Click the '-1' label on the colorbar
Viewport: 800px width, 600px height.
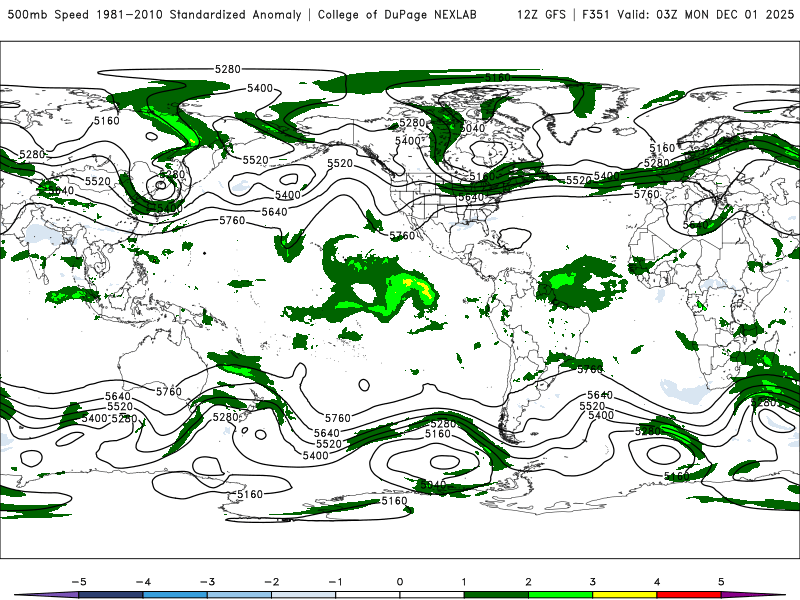(x=335, y=582)
